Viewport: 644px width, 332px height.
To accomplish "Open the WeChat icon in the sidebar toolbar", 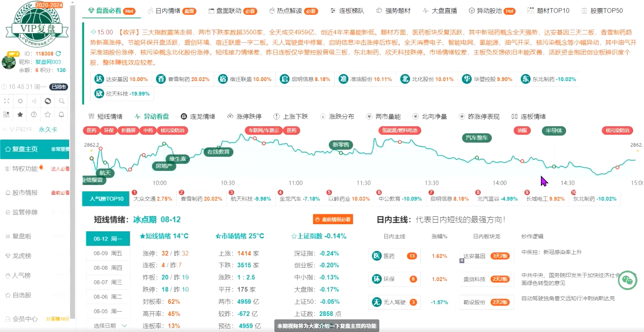I will tap(48, 101).
